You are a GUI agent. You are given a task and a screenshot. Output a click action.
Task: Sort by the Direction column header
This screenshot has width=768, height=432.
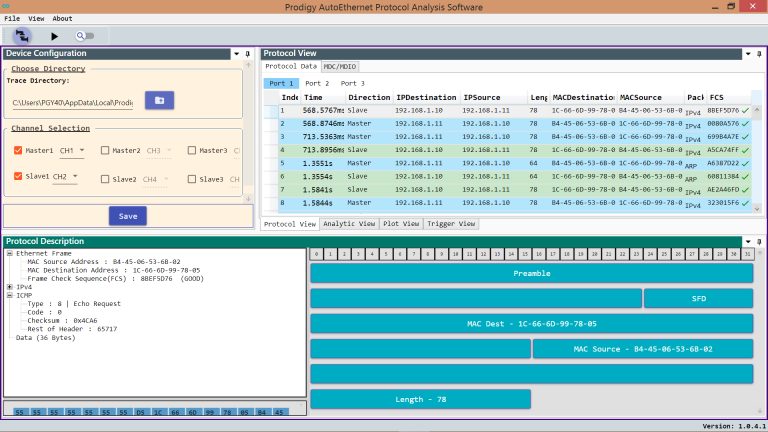coord(369,97)
